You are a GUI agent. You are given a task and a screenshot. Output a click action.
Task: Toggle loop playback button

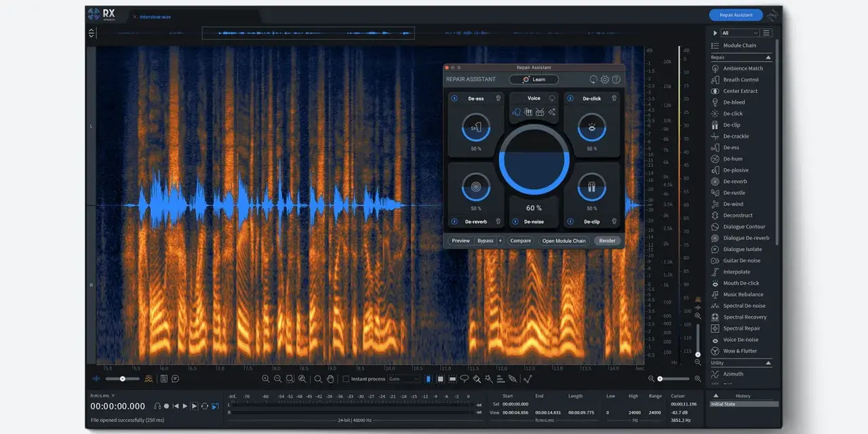(205, 406)
